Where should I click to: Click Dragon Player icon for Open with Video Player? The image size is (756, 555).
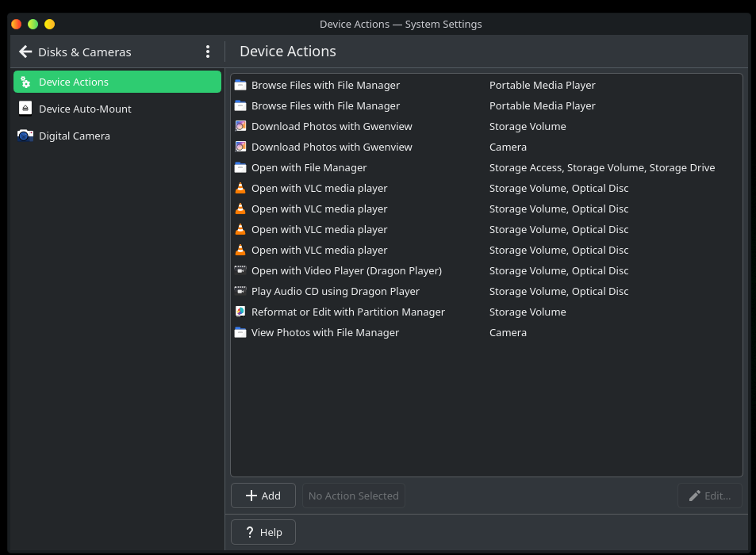click(x=240, y=270)
